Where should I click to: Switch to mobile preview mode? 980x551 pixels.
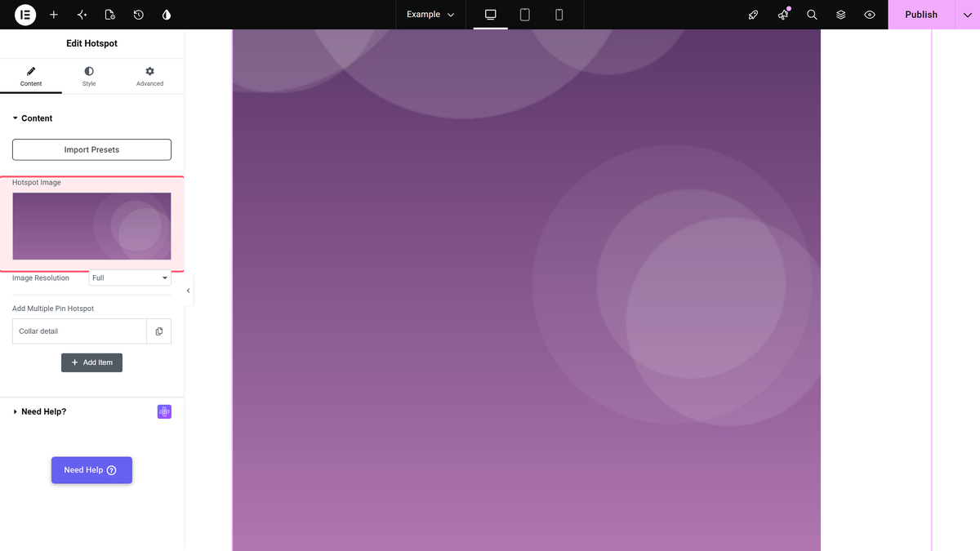[x=559, y=15]
